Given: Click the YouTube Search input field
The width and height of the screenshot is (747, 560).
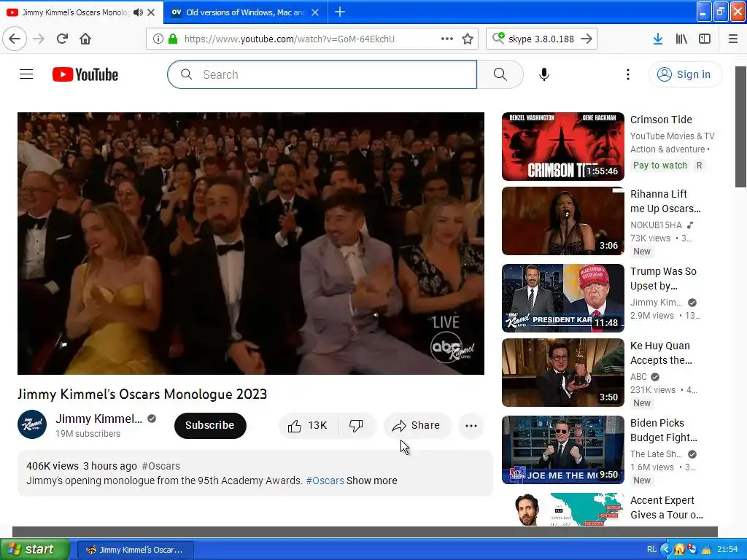Looking at the screenshot, I should click(x=322, y=74).
